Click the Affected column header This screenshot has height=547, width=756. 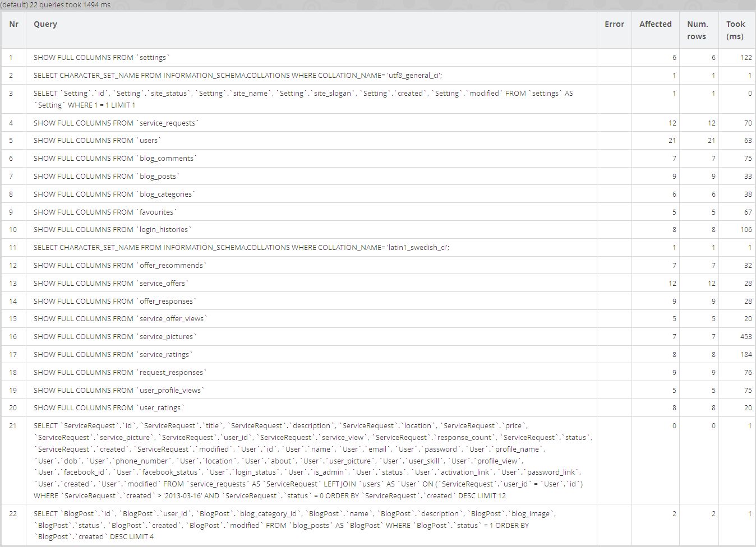tap(655, 24)
